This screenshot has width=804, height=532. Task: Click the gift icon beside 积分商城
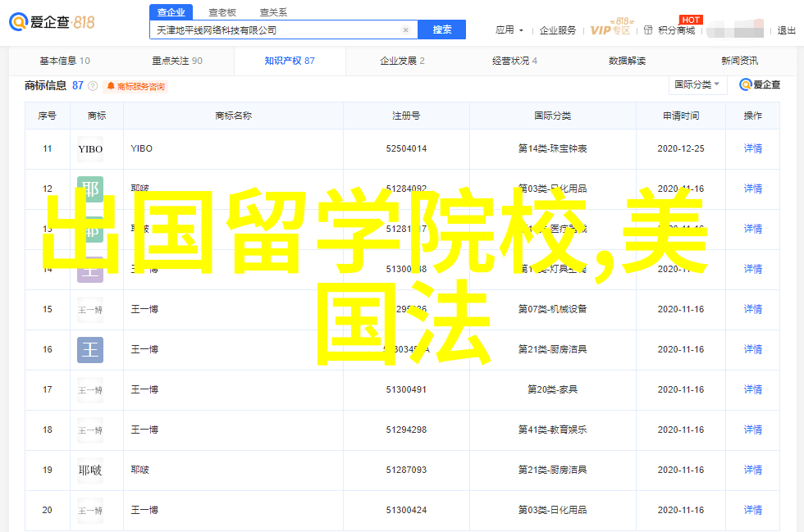pyautogui.click(x=648, y=30)
